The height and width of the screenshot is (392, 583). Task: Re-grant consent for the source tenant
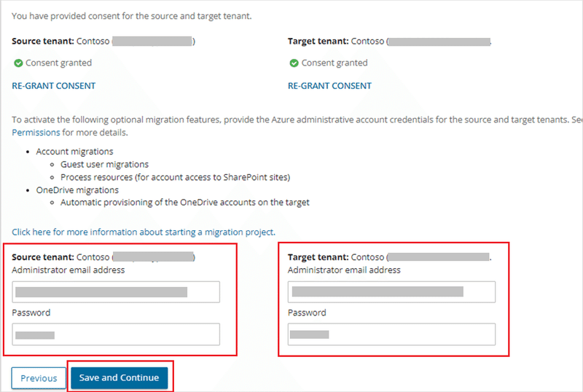coord(53,86)
